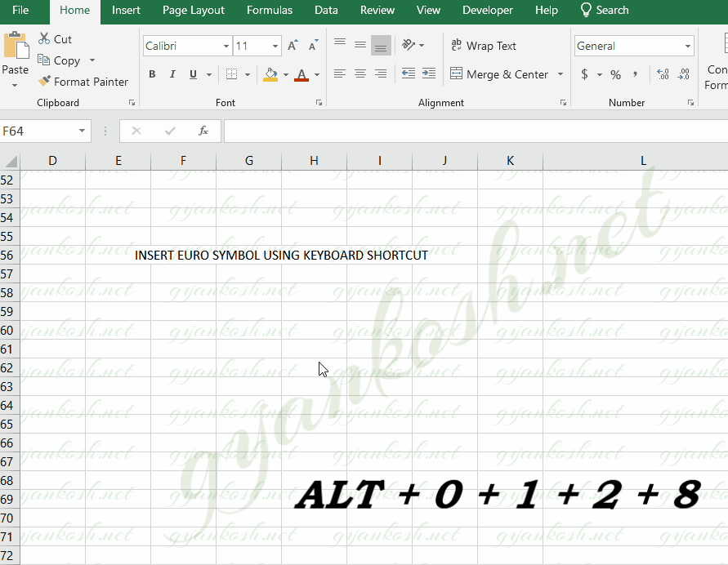Viewport: 728px width, 565px height.
Task: Toggle bold formatting
Action: click(x=152, y=74)
